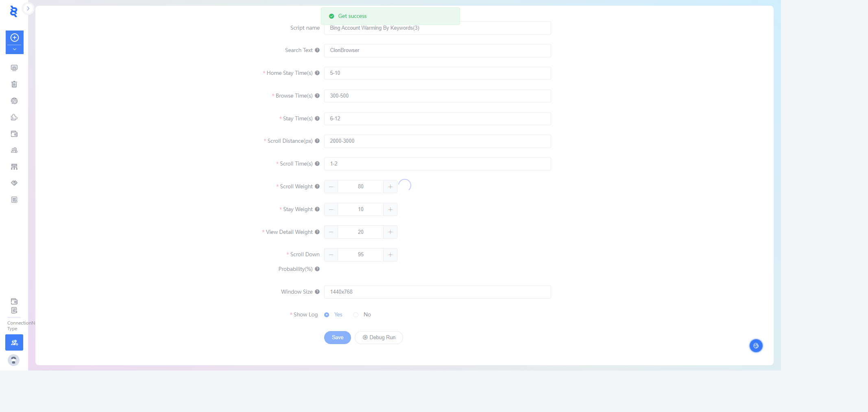Viewport: 868px width, 412px height.
Task: Click the user avatar at sidebar bottom
Action: (x=14, y=360)
